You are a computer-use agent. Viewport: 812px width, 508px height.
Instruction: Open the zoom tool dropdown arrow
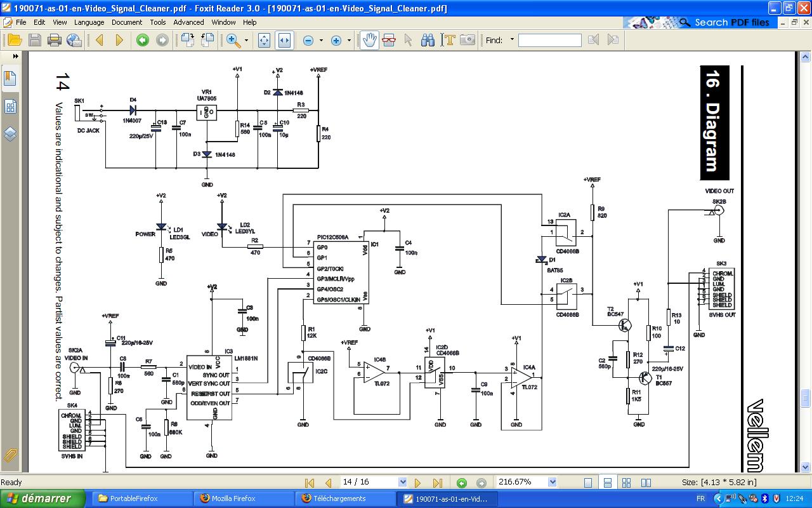pyautogui.click(x=247, y=40)
